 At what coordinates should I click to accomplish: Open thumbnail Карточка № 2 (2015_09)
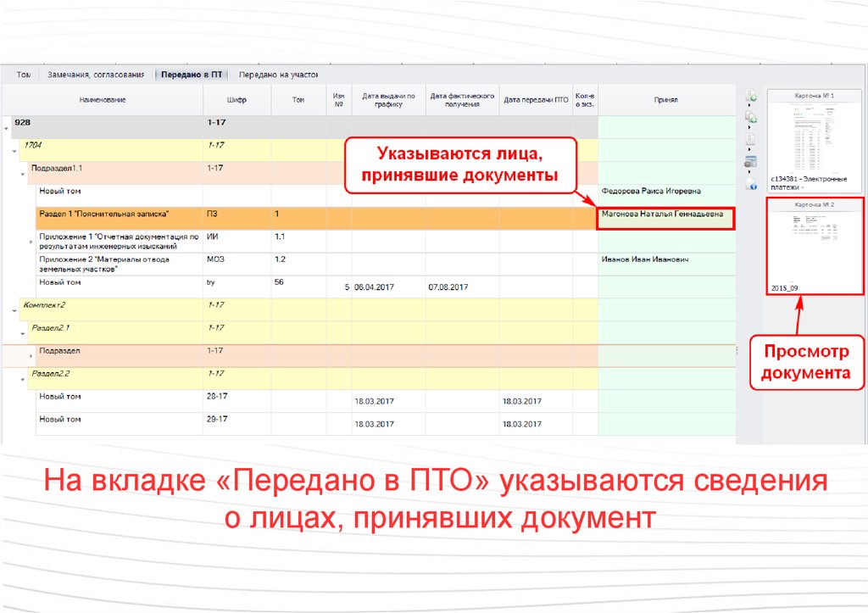[815, 247]
